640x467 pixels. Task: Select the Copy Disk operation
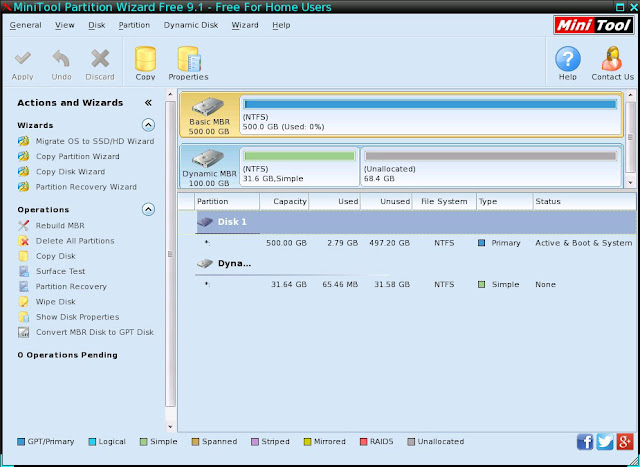pyautogui.click(x=56, y=256)
